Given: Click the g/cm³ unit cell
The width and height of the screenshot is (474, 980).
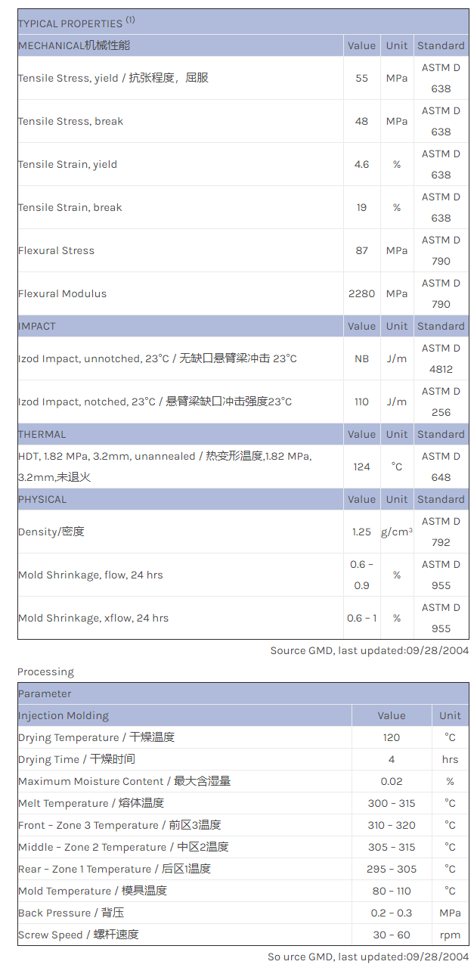Looking at the screenshot, I should point(396,532).
